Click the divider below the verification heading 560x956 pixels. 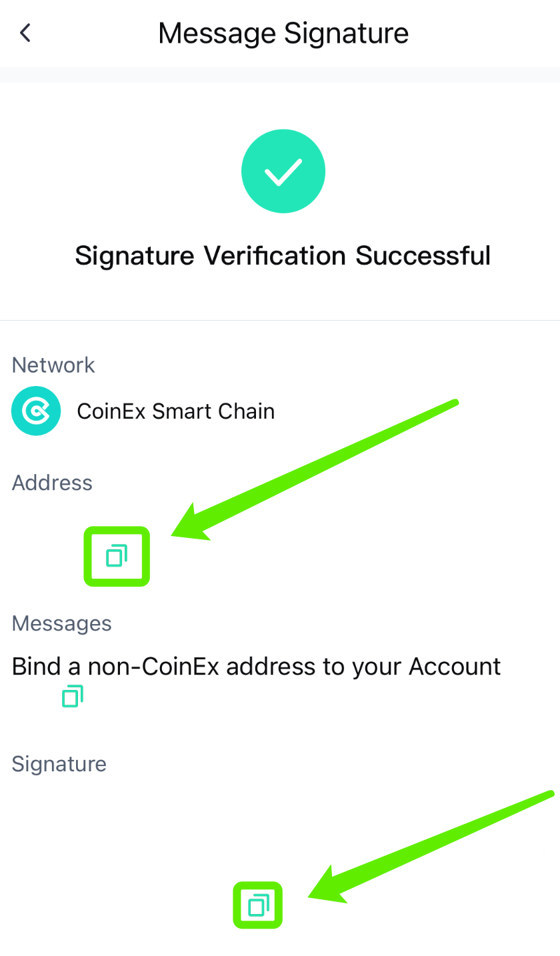click(280, 320)
